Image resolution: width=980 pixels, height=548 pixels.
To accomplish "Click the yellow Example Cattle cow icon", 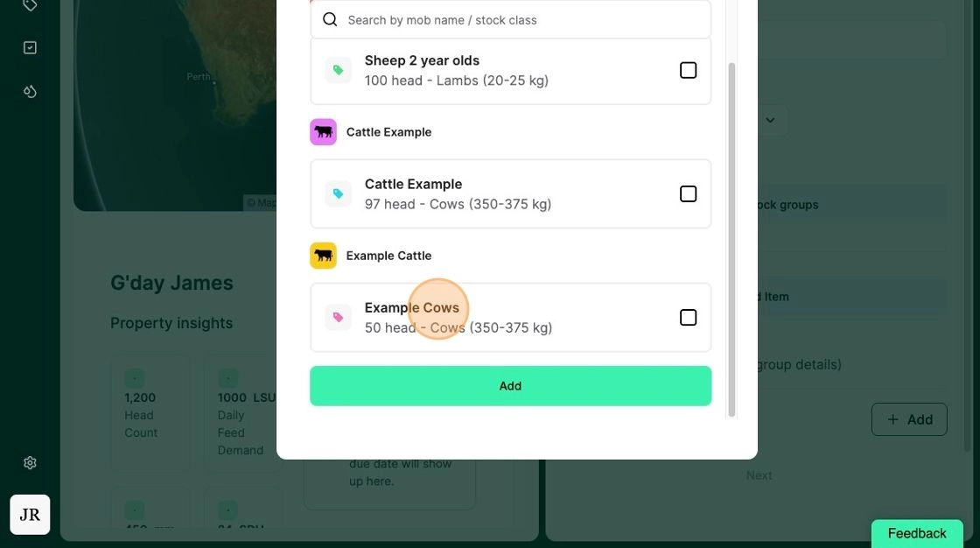I will (x=323, y=256).
